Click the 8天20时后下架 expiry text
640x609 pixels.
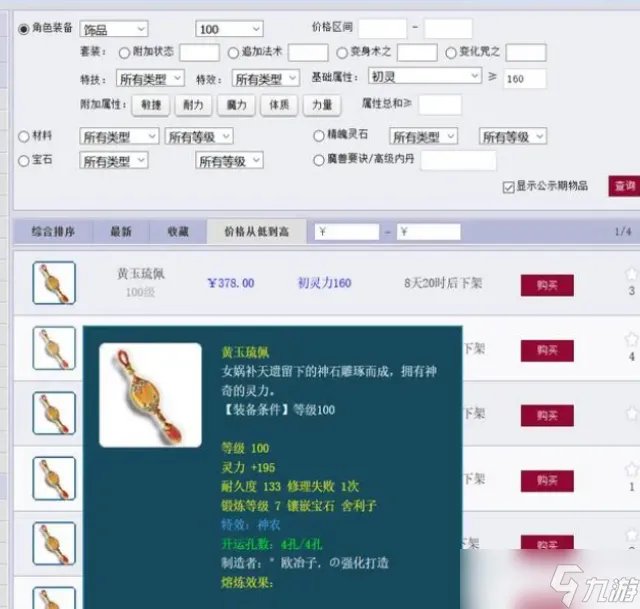coord(443,283)
